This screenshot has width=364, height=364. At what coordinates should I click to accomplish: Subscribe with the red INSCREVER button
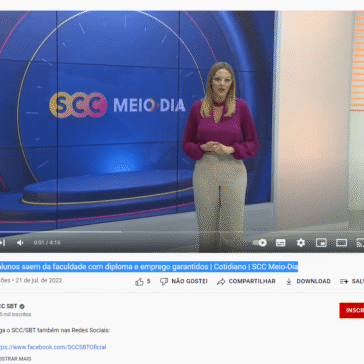click(352, 310)
